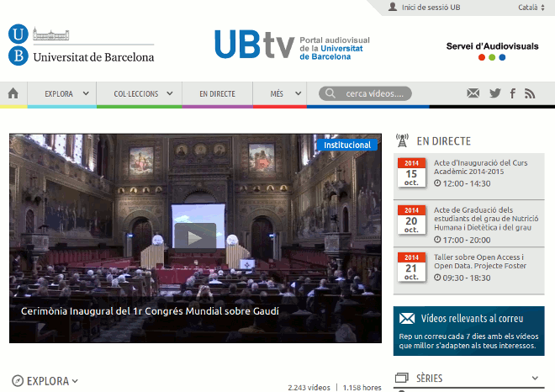Click the 09:30 - 18:30 event time
Image resolution: width=555 pixels, height=392 pixels.
point(466,278)
